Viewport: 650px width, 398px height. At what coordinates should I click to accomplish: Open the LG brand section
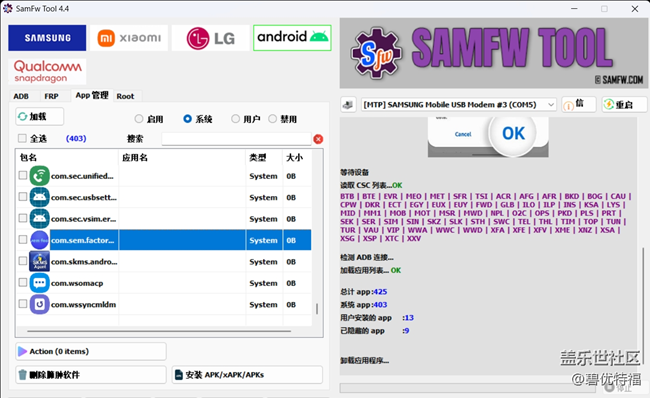pos(211,38)
